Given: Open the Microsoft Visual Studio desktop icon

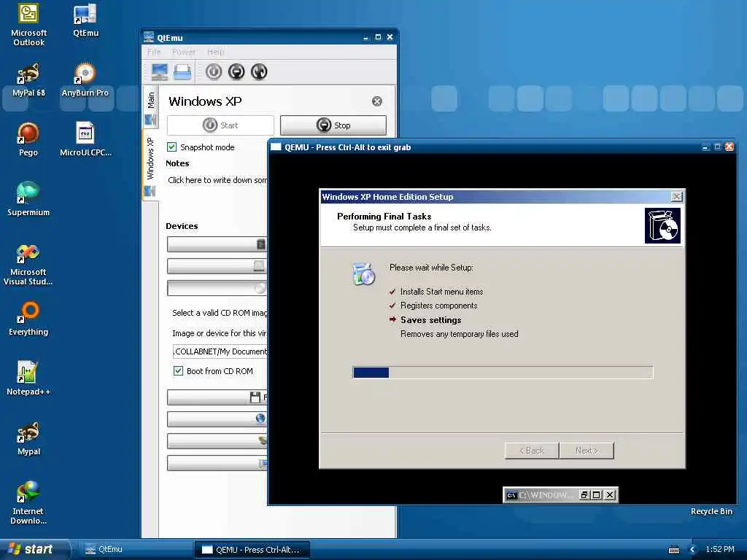Looking at the screenshot, I should (x=28, y=264).
